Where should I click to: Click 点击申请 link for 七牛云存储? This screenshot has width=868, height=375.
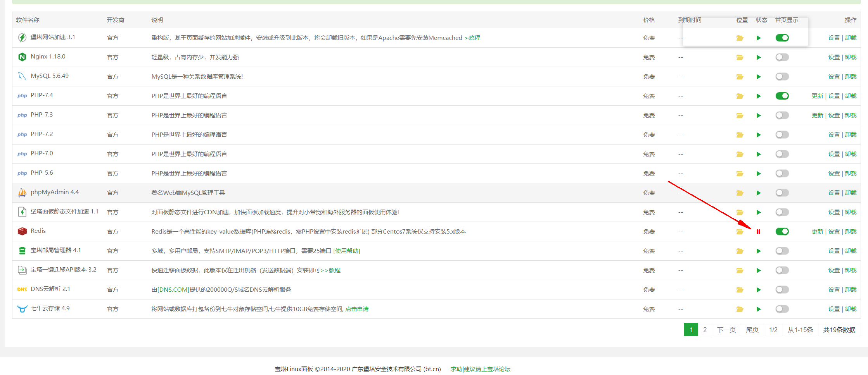click(x=357, y=309)
